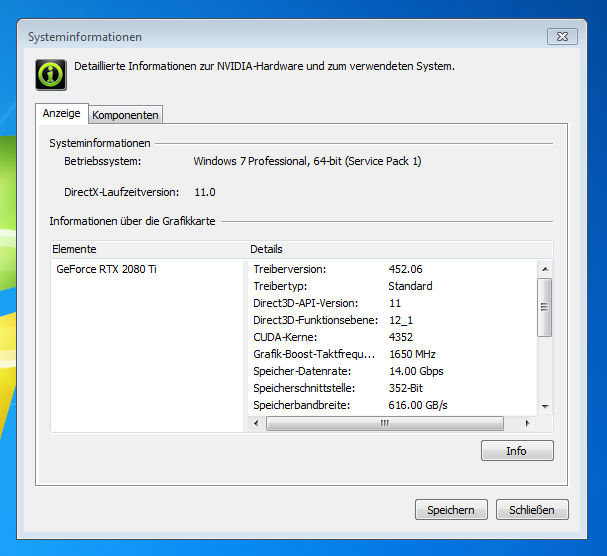607x556 pixels.
Task: Click the DirectX value 11.0
Action: point(205,192)
